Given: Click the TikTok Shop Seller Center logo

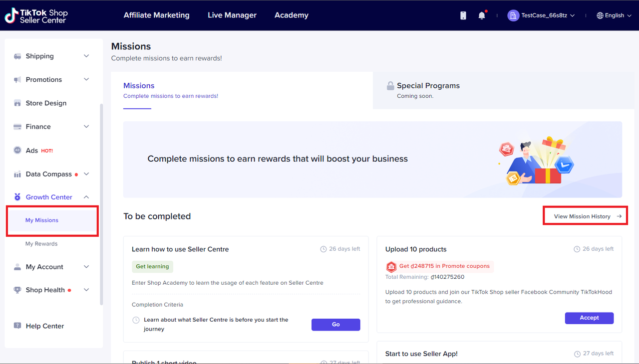Looking at the screenshot, I should tap(36, 15).
